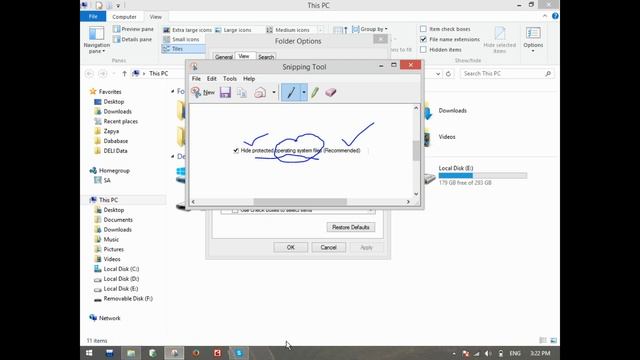Select the Pen tool in Snipping Tool
Screen dimensions: 640x360
(291, 93)
